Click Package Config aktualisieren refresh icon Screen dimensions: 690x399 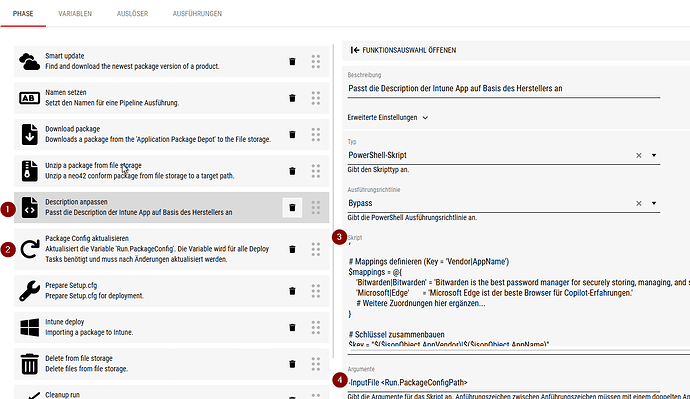pyautogui.click(x=29, y=249)
